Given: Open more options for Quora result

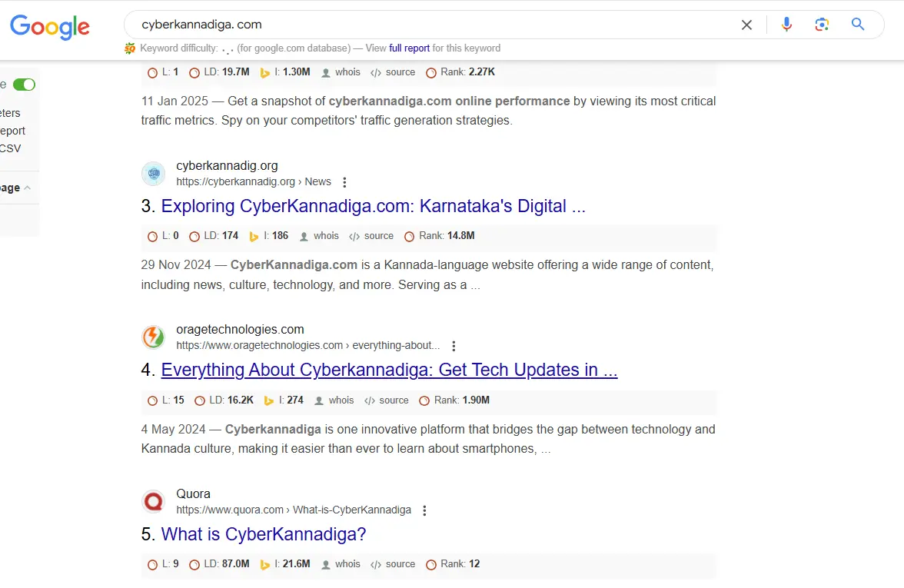Looking at the screenshot, I should click(x=425, y=510).
